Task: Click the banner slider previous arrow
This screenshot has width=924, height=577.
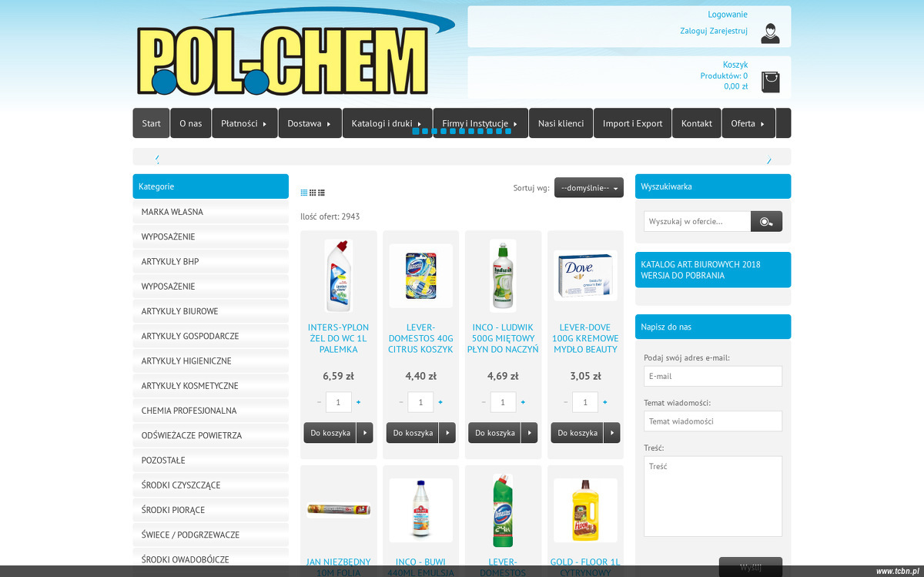Action: (x=157, y=159)
